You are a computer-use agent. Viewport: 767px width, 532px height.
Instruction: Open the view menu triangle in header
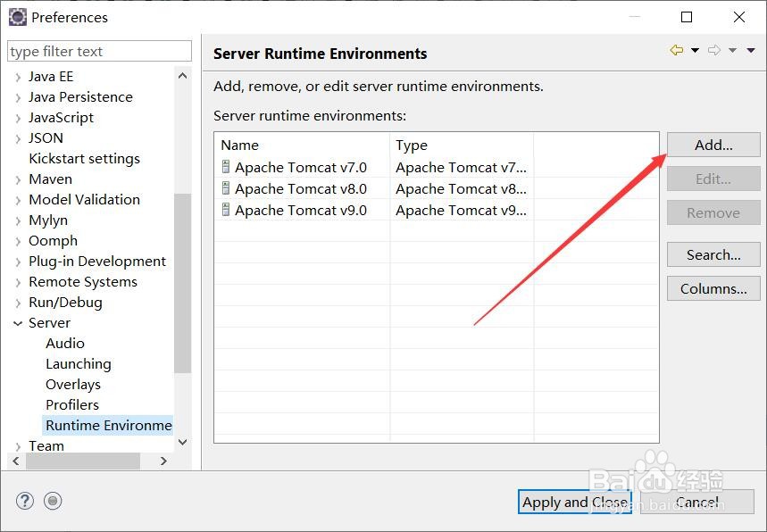[x=751, y=50]
